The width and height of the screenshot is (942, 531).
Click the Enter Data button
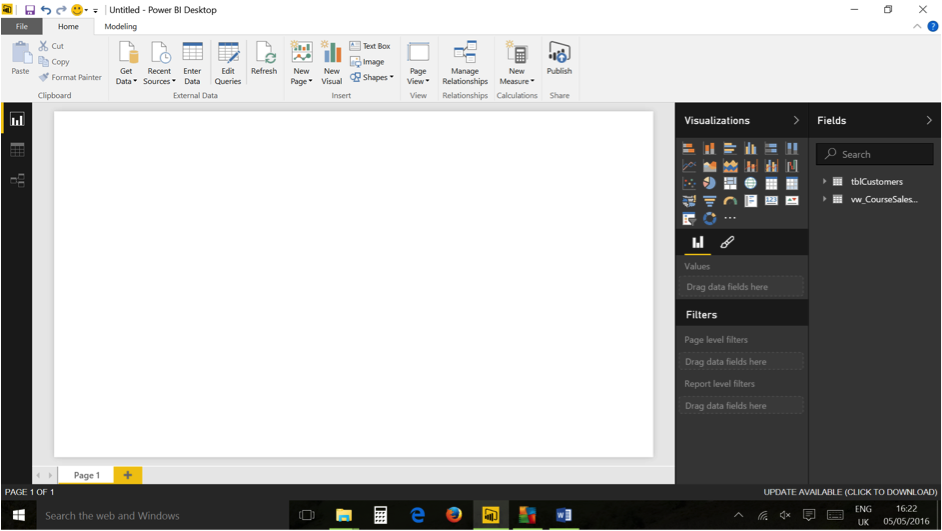(x=192, y=64)
